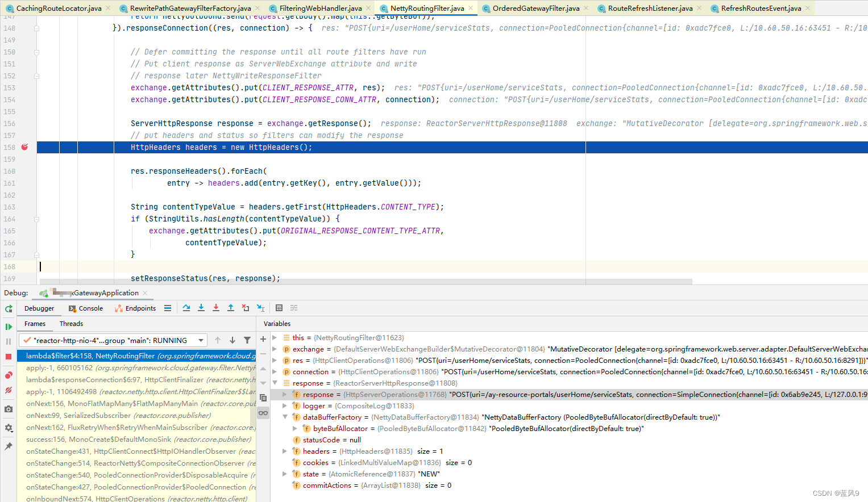Switch to Console tab
This screenshot has height=502, width=868.
(x=86, y=308)
